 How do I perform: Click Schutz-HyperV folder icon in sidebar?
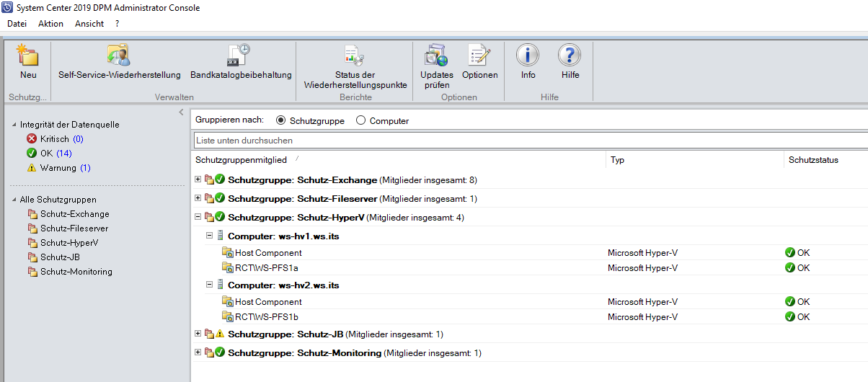pos(32,243)
